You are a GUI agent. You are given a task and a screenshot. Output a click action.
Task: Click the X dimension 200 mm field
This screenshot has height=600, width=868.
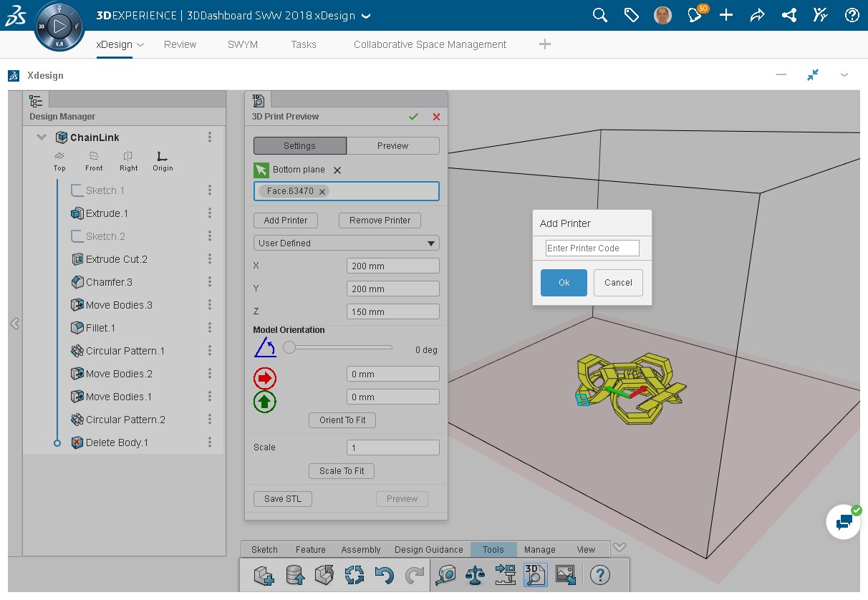(x=393, y=266)
